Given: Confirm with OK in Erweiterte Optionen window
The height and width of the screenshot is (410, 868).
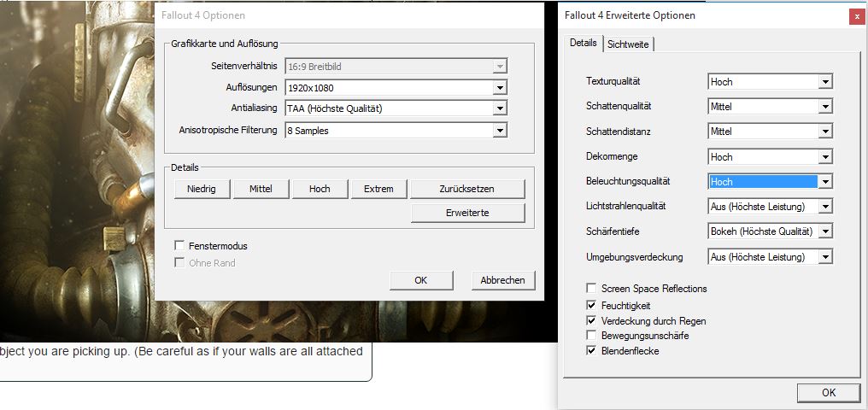Looking at the screenshot, I should 829,393.
